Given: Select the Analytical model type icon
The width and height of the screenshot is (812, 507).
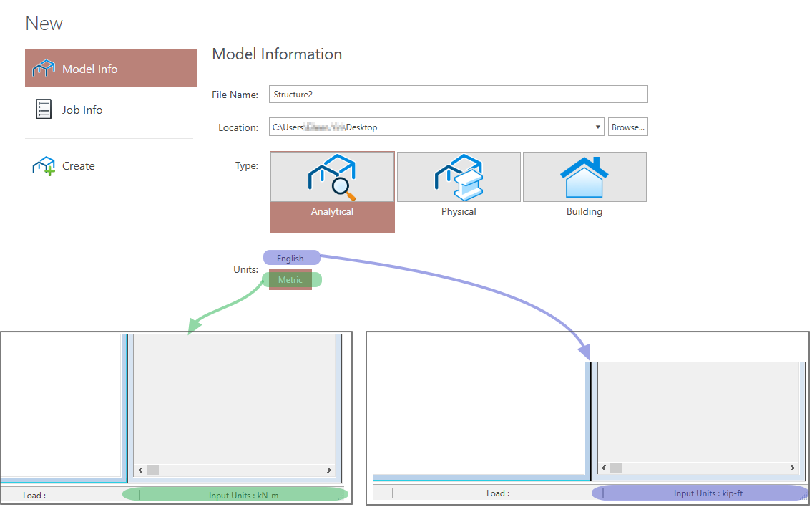Looking at the screenshot, I should pos(332,177).
